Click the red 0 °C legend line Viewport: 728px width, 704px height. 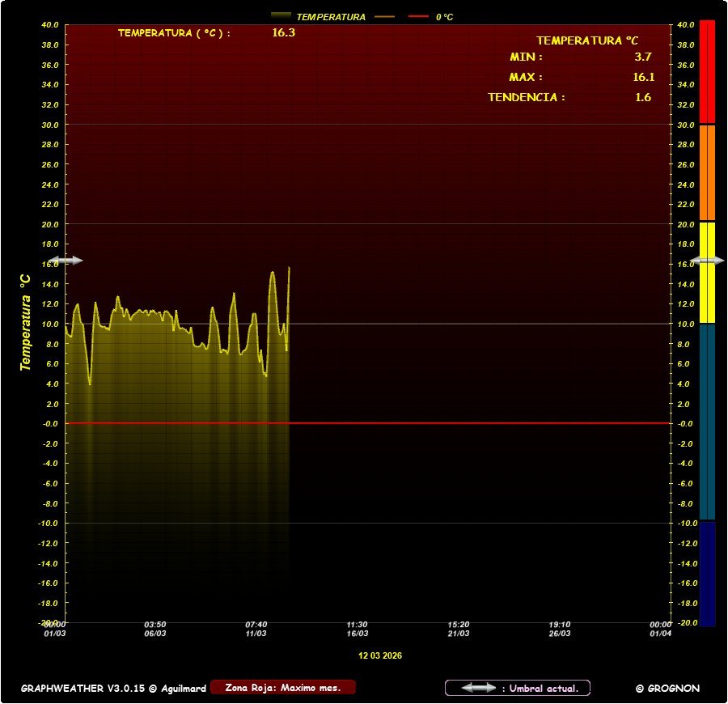click(418, 16)
